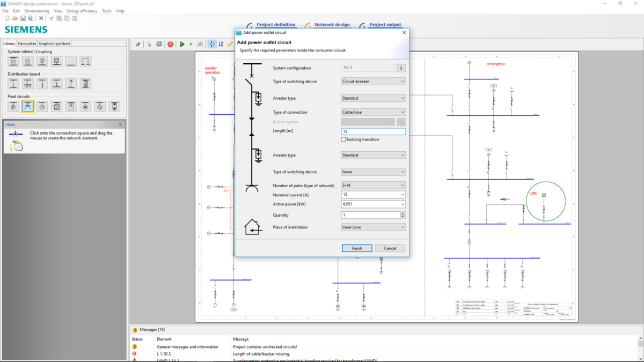Click the green Play dimensioning icon

pyautogui.click(x=182, y=45)
